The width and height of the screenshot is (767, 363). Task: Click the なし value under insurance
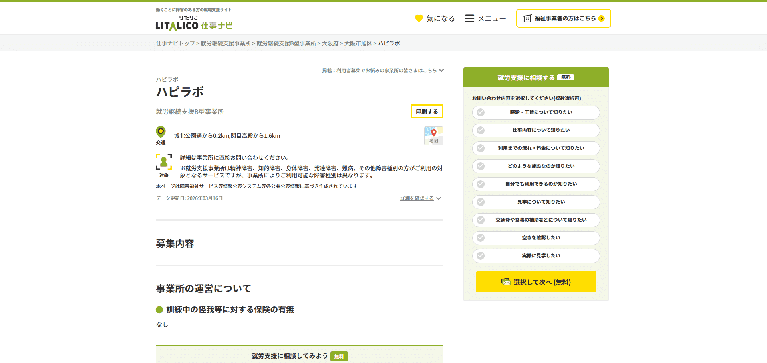point(161,324)
